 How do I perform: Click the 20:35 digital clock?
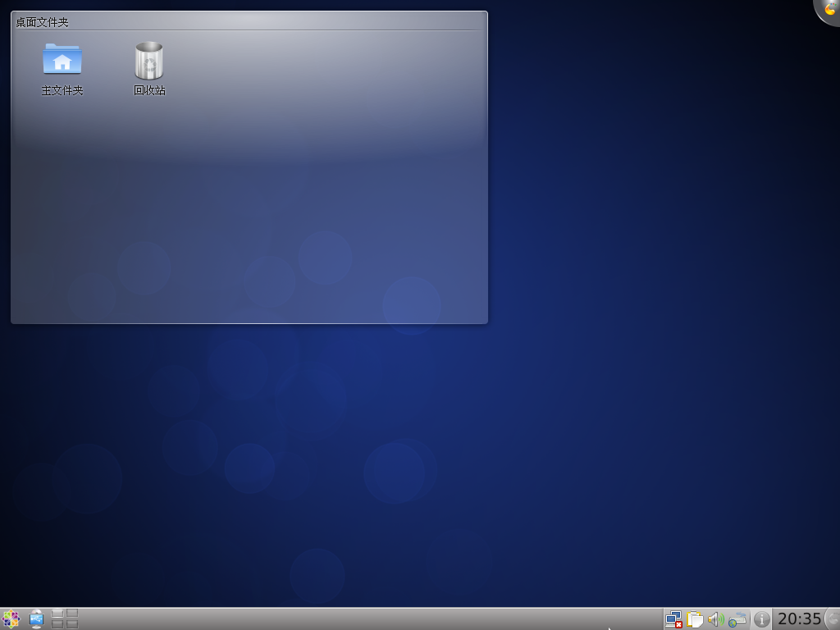pos(799,619)
